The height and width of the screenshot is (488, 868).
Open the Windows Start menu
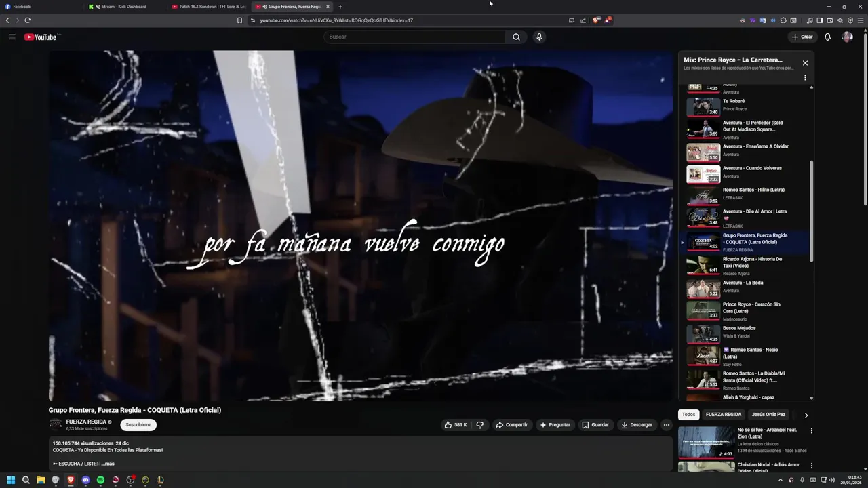[11, 480]
